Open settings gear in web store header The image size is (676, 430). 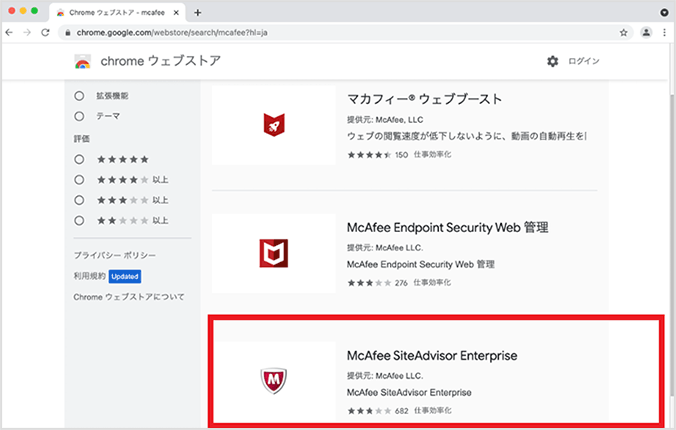point(552,61)
